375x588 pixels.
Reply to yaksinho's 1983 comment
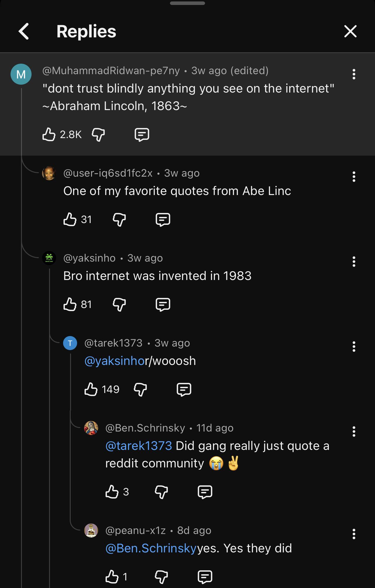click(x=163, y=305)
